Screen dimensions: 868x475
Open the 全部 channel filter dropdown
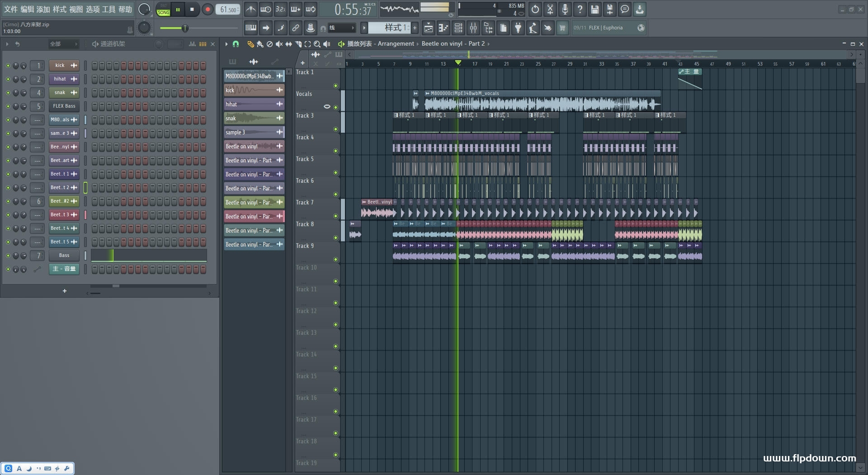click(63, 44)
